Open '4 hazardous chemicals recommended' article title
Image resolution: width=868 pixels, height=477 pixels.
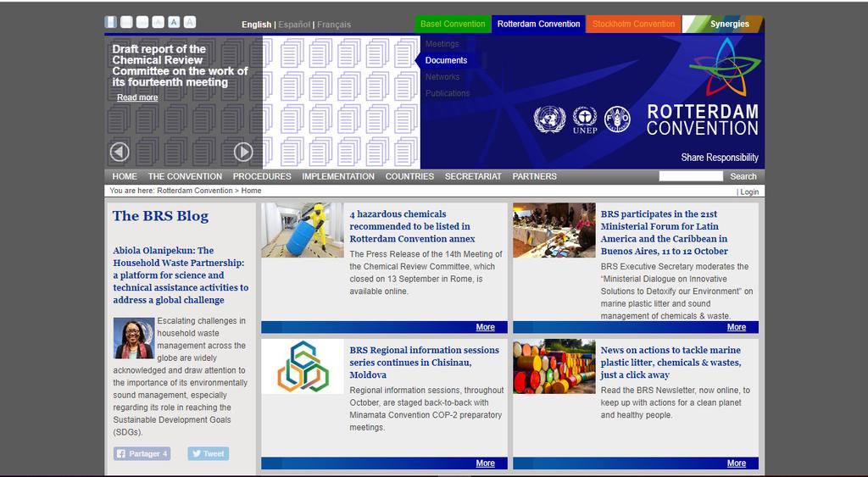coord(412,226)
